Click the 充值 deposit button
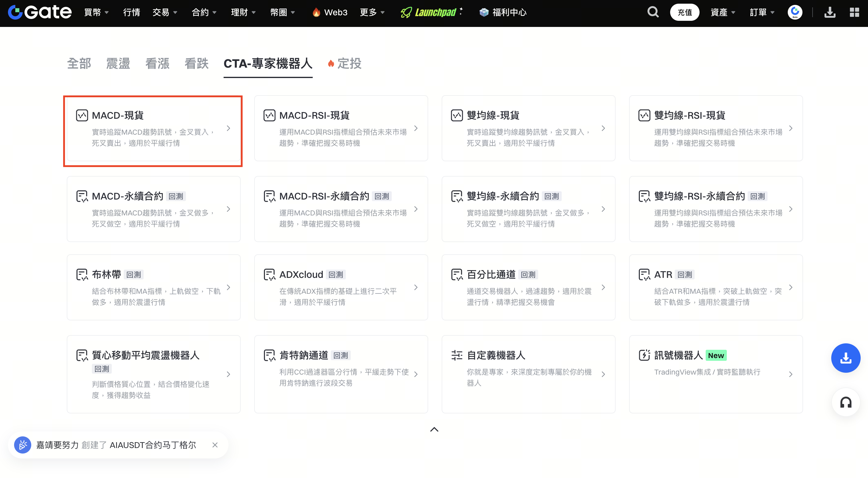868x478 pixels. pyautogui.click(x=684, y=13)
